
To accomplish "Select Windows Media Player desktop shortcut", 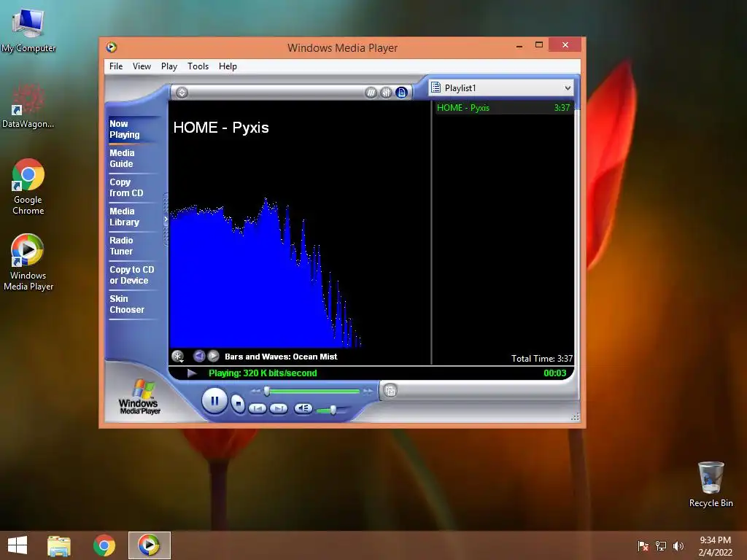I will coord(28,262).
